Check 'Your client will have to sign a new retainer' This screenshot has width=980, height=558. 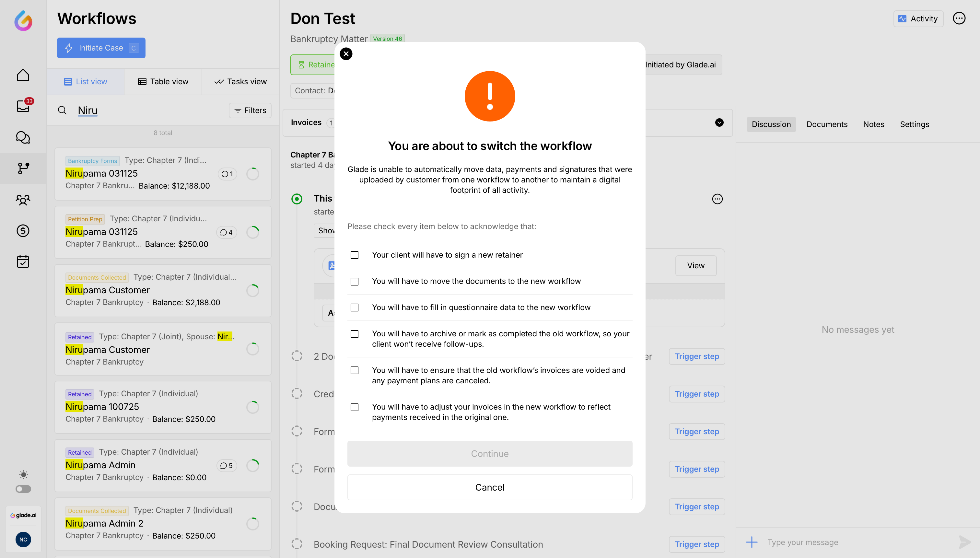355,255
